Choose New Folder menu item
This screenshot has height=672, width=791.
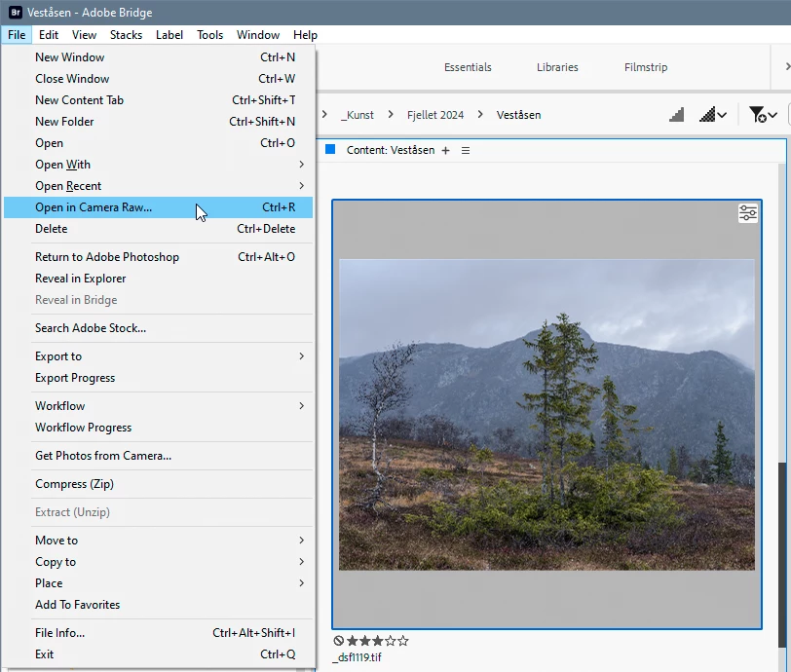click(x=159, y=122)
